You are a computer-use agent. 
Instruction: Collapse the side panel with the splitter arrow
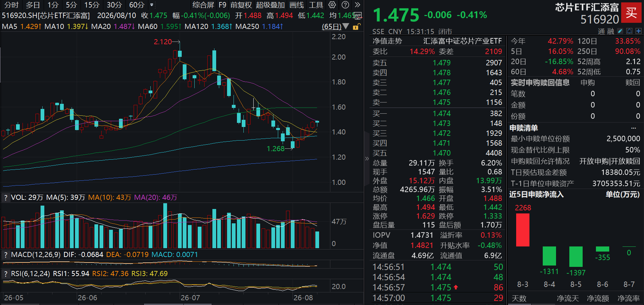pos(367,159)
